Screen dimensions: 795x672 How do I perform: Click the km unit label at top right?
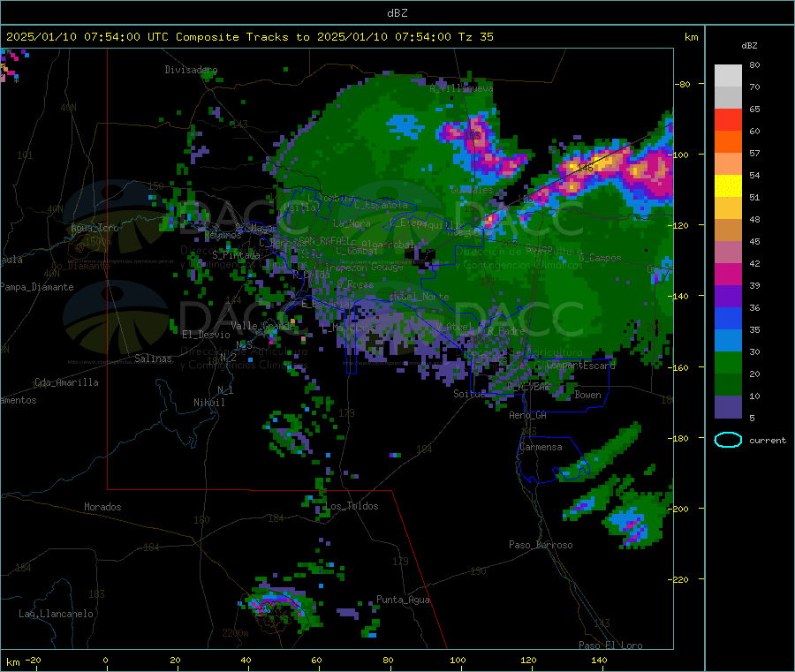click(692, 37)
